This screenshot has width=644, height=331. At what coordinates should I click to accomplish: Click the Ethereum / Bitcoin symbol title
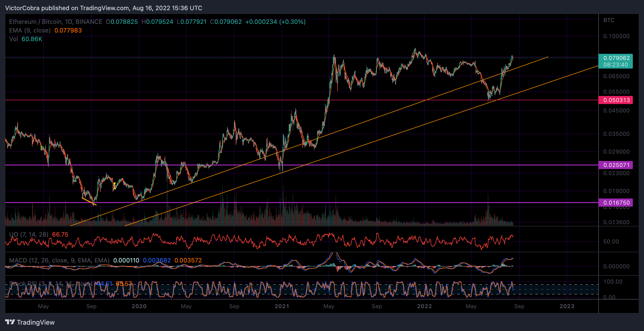56,22
